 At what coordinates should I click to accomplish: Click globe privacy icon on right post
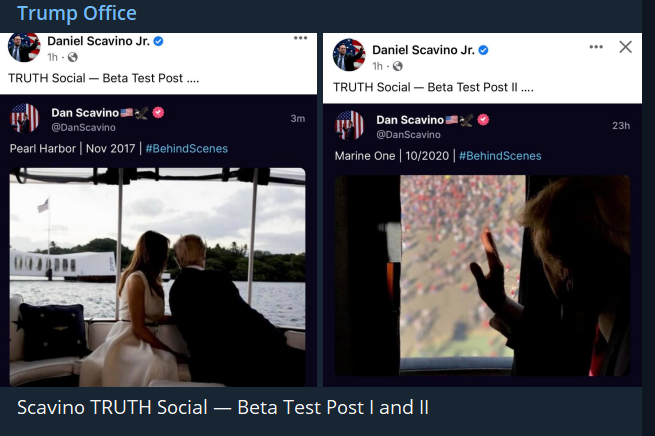click(x=397, y=66)
